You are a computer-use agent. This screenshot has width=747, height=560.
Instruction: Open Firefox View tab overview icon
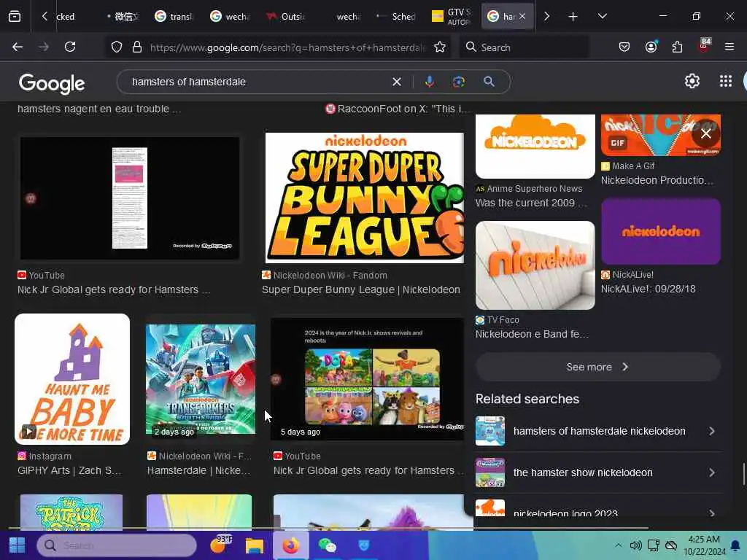point(15,17)
